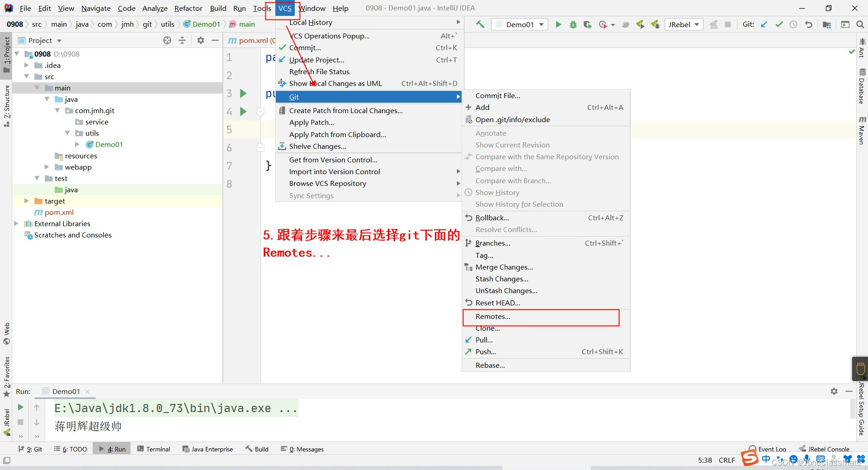Screen dimensions: 868x470
Task: Rerun Demo01 from Run panel play icon
Action: click(20, 407)
